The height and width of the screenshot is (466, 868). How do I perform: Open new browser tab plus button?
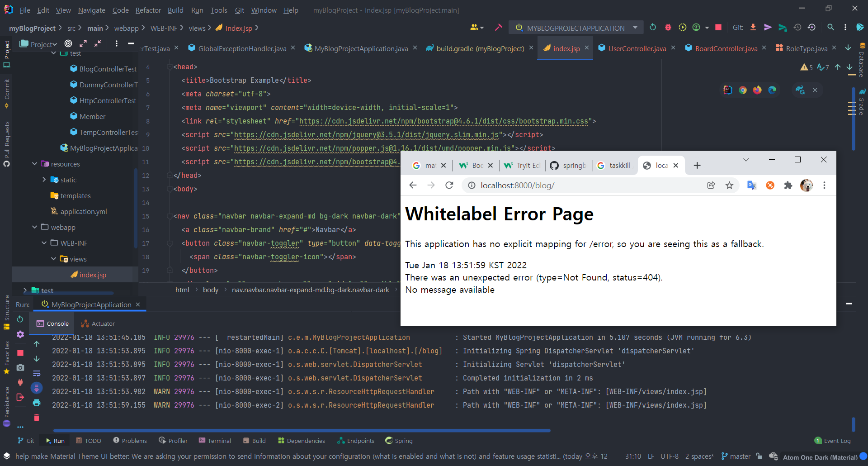pyautogui.click(x=697, y=166)
